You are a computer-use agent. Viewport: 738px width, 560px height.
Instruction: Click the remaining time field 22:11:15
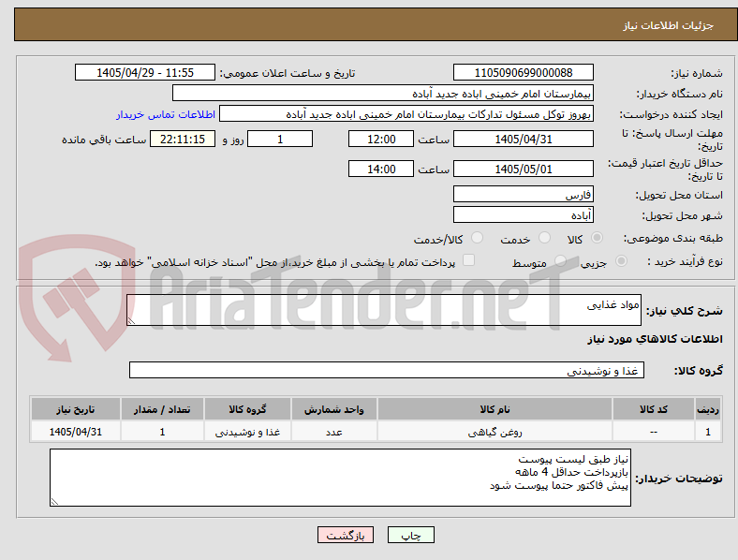click(x=183, y=139)
